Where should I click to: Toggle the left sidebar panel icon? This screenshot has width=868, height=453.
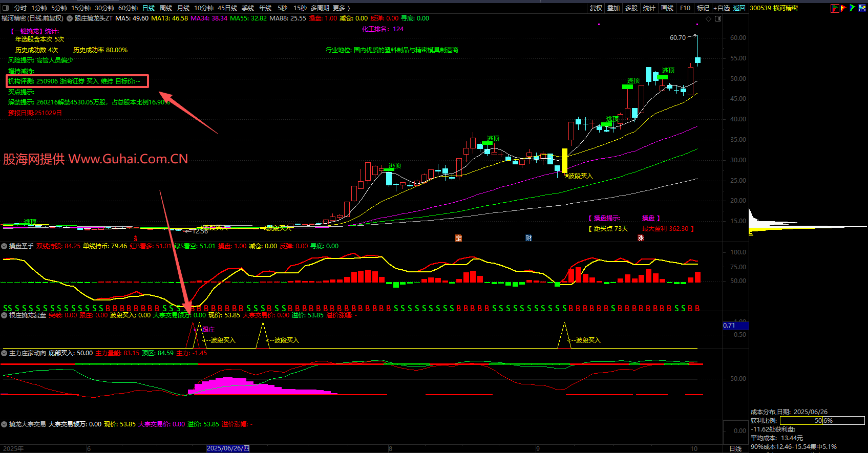(x=6, y=8)
